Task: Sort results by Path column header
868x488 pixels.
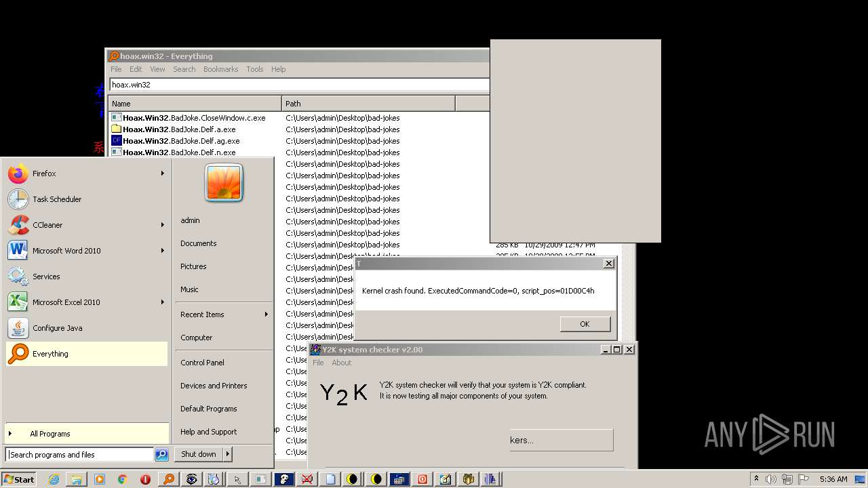Action: (x=368, y=104)
